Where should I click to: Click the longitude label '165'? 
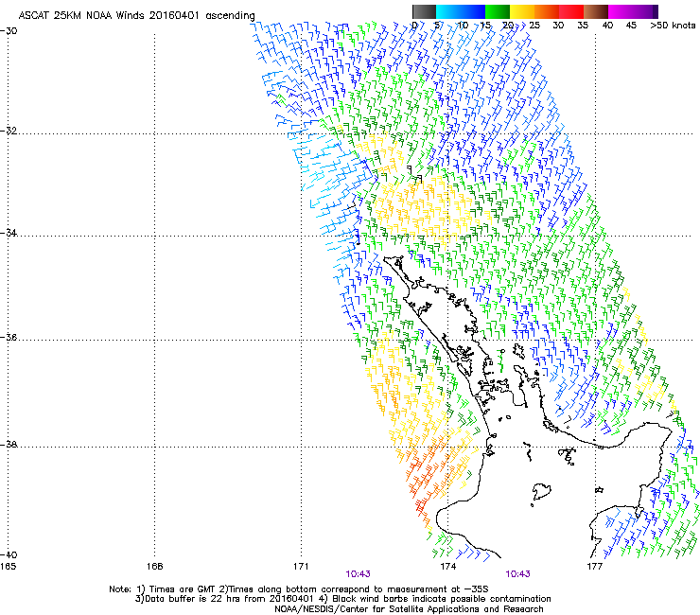tap(8, 567)
